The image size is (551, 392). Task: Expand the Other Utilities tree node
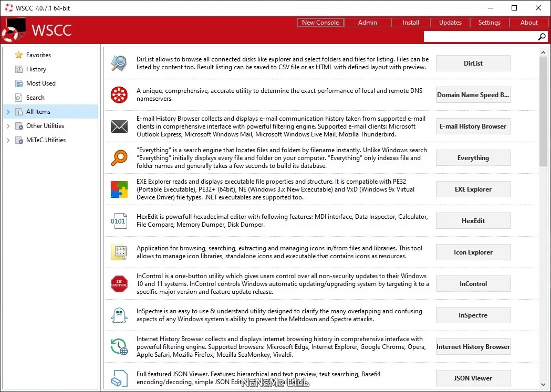[8, 125]
